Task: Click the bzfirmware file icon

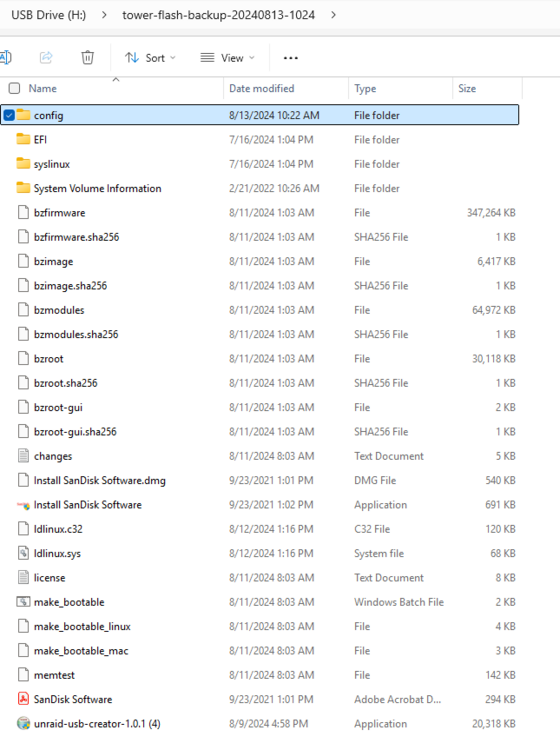Action: 23,212
